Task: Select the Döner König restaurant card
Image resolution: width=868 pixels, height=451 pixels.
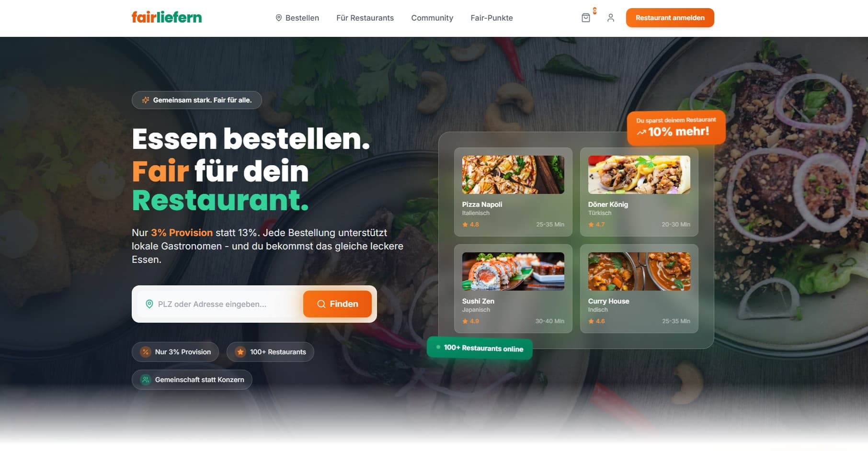Action: pos(639,192)
